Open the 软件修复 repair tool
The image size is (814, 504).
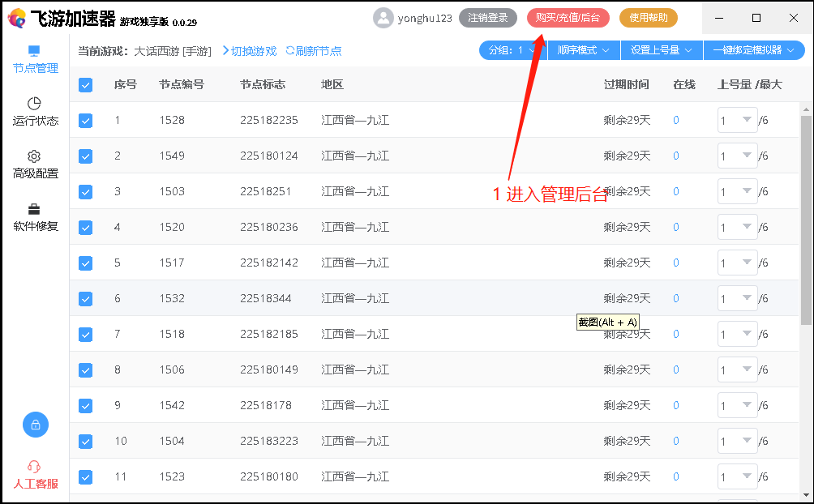[x=35, y=217]
